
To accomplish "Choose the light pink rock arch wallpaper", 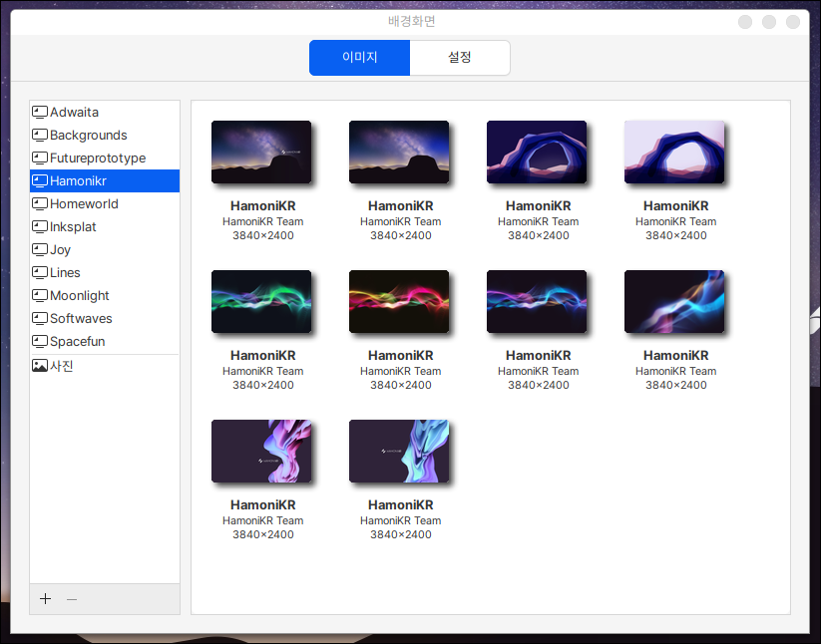I will [674, 153].
